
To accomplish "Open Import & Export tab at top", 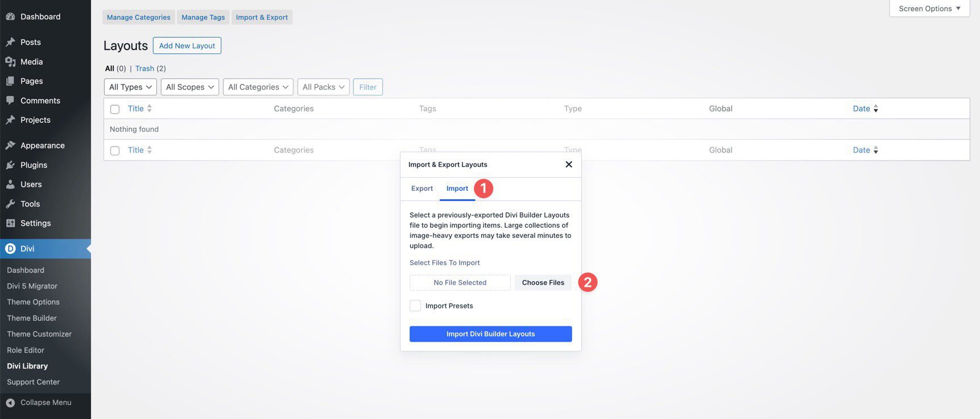I will click(262, 17).
